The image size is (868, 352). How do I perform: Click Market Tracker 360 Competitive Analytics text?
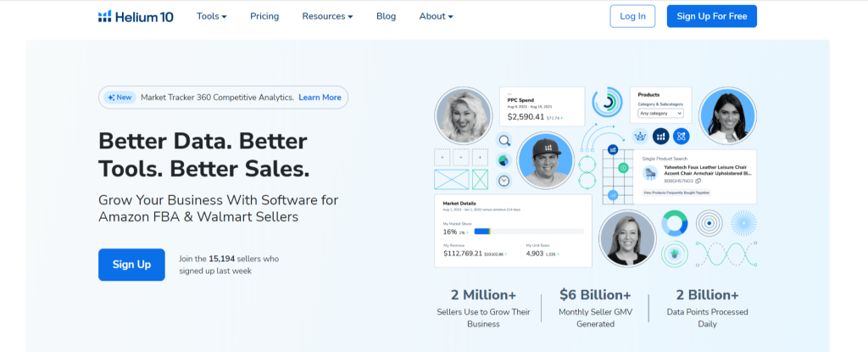(x=217, y=97)
